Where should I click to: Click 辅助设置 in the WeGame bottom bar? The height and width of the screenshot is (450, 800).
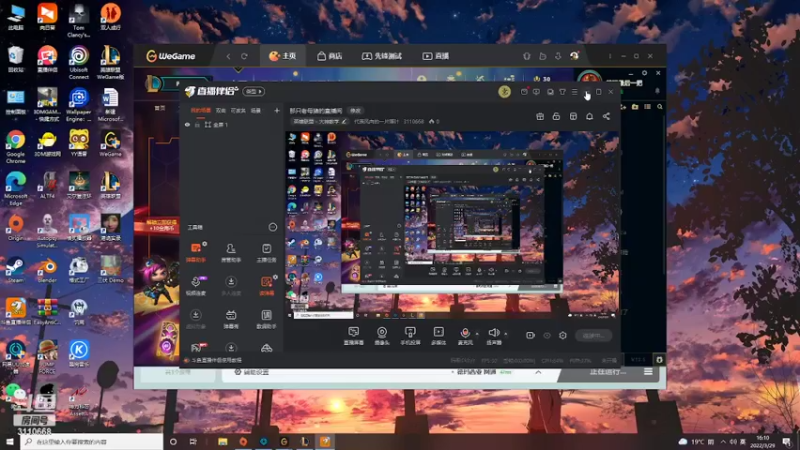pyautogui.click(x=252, y=372)
